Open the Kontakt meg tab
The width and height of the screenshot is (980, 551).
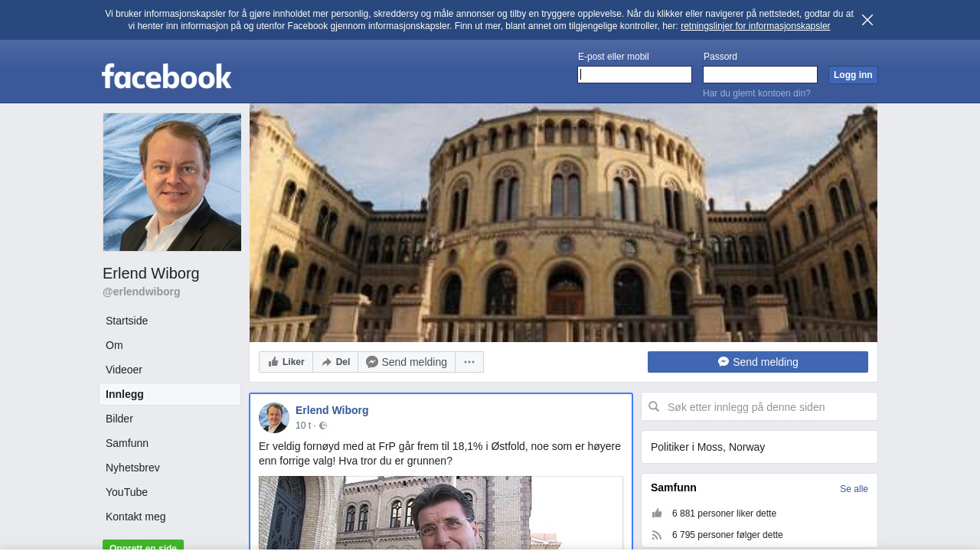coord(170,517)
